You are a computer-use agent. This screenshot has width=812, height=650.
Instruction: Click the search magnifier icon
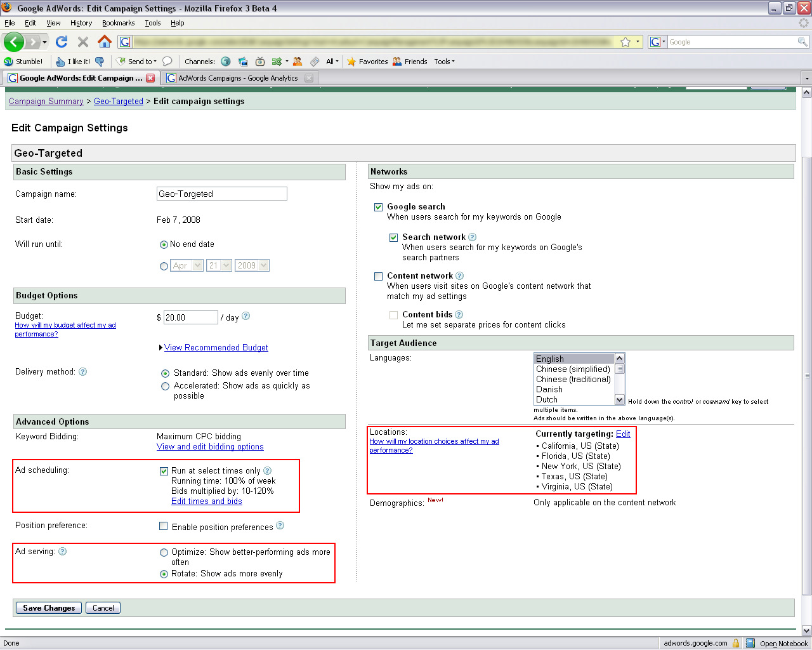[x=802, y=42]
